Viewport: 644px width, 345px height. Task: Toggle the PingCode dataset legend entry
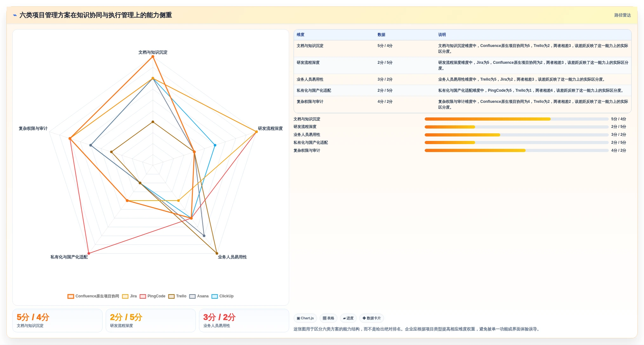153,296
